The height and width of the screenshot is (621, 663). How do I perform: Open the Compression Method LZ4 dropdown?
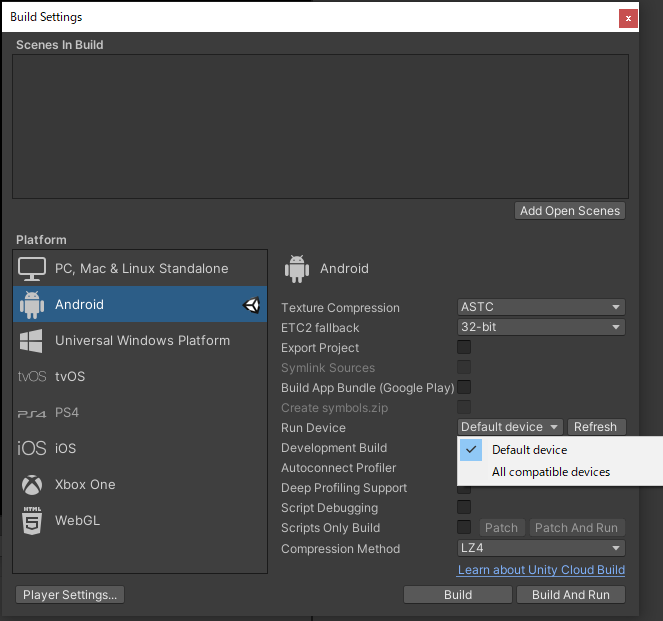[541, 549]
